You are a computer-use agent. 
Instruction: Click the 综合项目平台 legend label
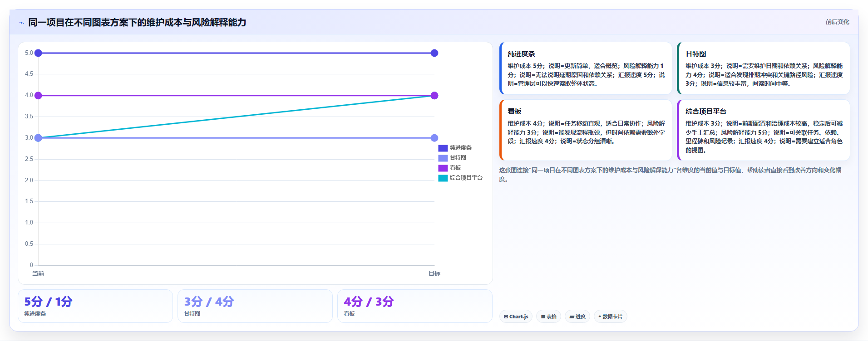466,178
